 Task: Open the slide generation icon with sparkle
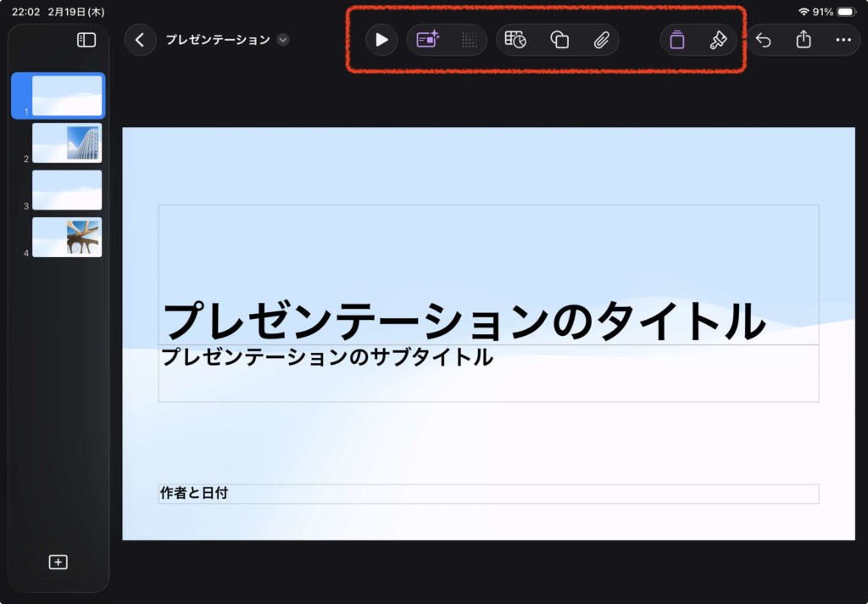pyautogui.click(x=428, y=40)
